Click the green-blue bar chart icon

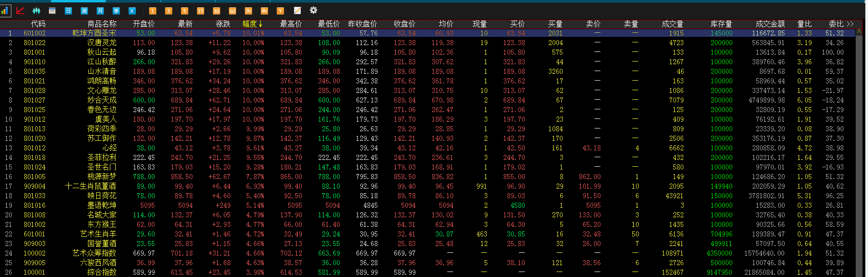tap(5, 10)
